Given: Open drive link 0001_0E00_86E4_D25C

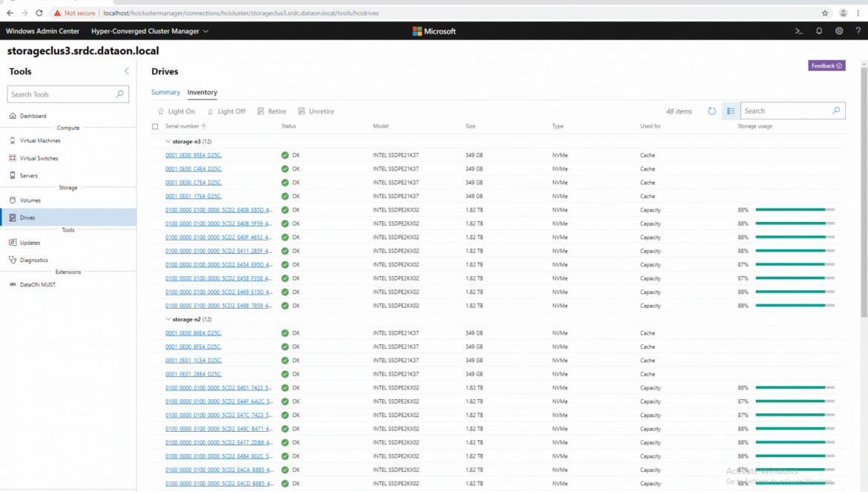Looking at the screenshot, I should coord(193,333).
